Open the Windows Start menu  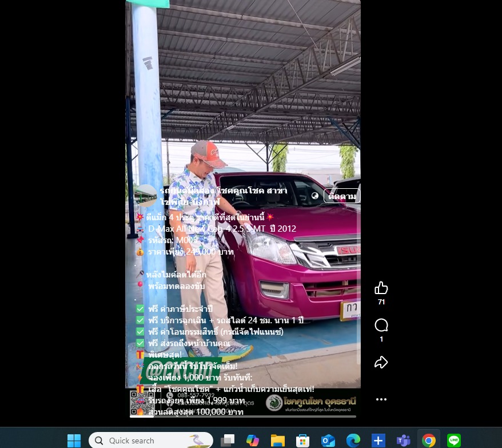74,441
